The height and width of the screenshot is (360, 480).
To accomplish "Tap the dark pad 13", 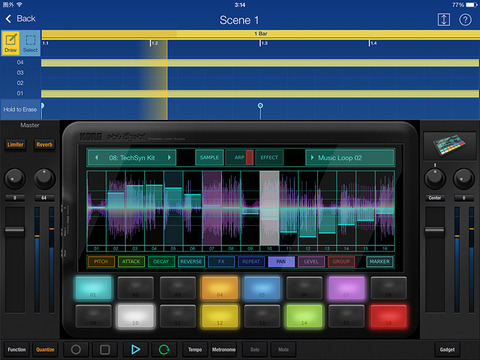I will [x=262, y=316].
